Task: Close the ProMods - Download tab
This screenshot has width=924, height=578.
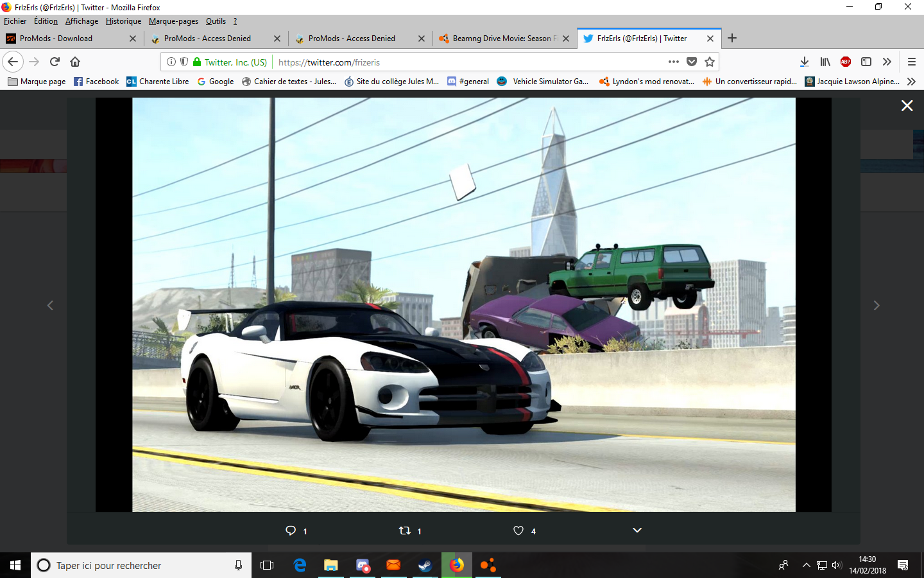Action: click(x=133, y=39)
